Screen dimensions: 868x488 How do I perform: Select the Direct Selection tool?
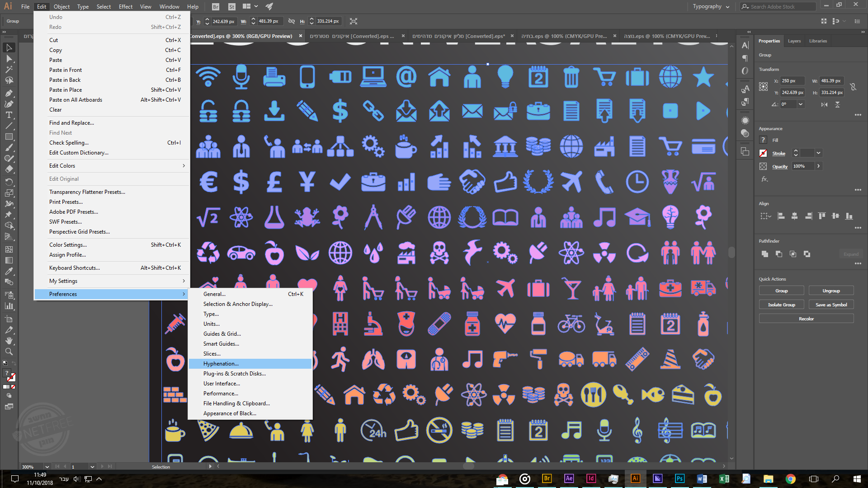[x=9, y=59]
